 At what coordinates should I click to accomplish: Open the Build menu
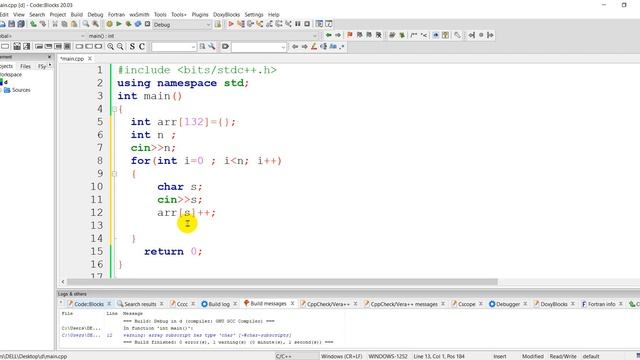tap(77, 14)
